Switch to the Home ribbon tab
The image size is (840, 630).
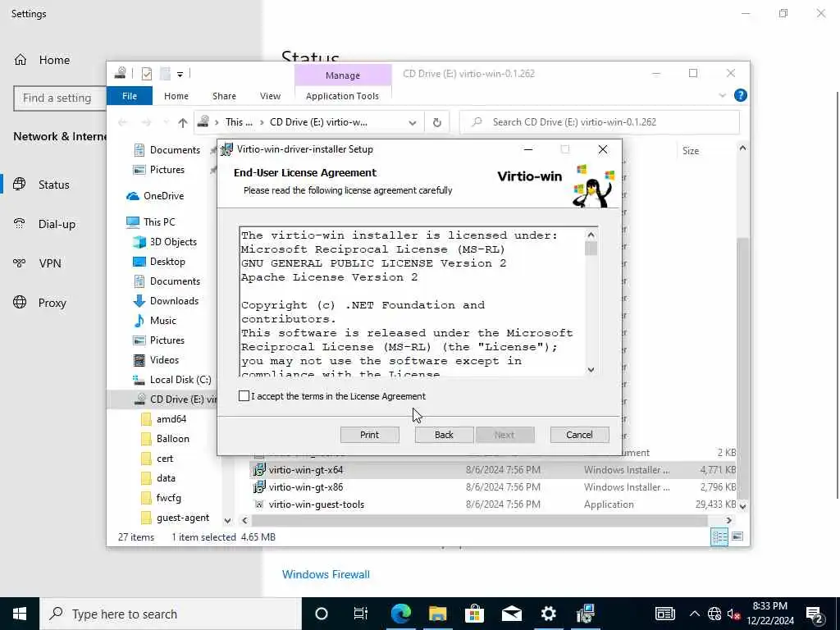[x=176, y=96]
